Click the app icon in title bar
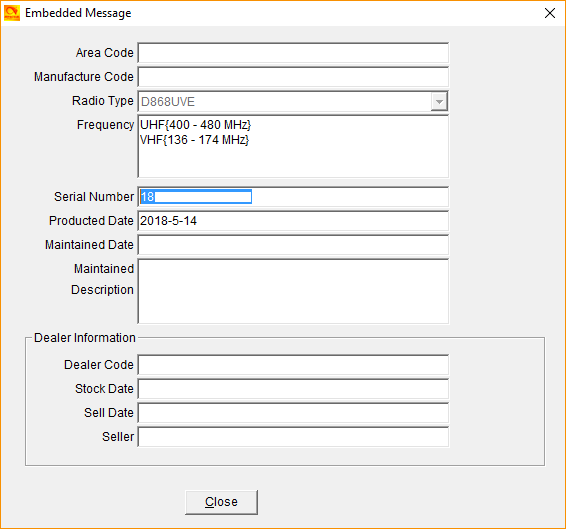Screen dimensions: 566x529 (12, 13)
